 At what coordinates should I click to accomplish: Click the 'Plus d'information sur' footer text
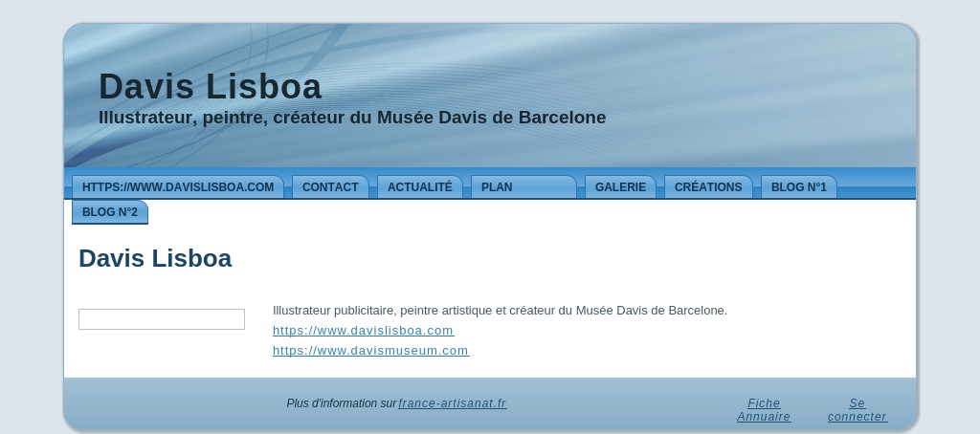342,403
